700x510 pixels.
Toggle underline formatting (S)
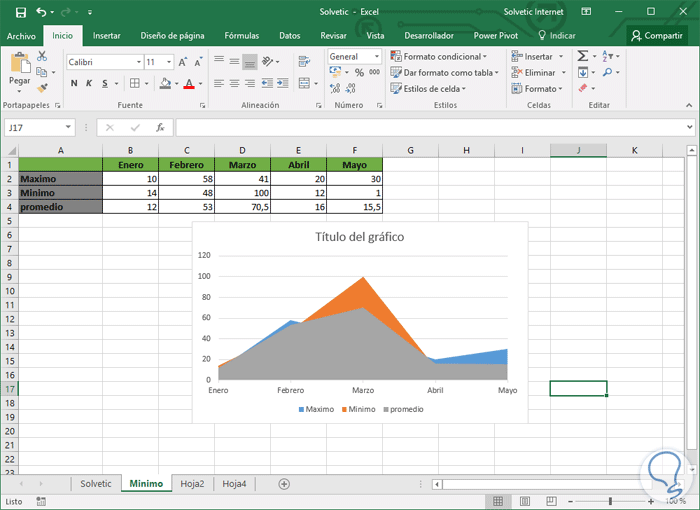point(104,84)
